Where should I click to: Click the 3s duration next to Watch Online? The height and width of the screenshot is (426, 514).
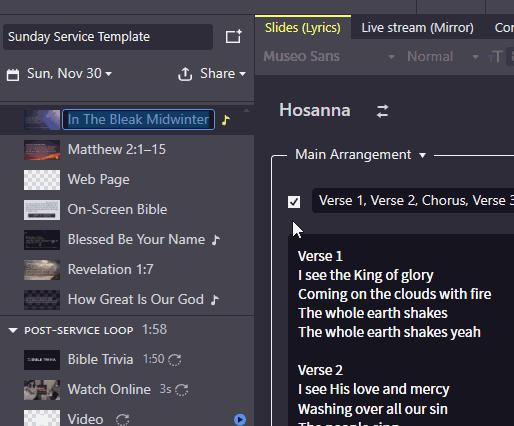(x=166, y=389)
